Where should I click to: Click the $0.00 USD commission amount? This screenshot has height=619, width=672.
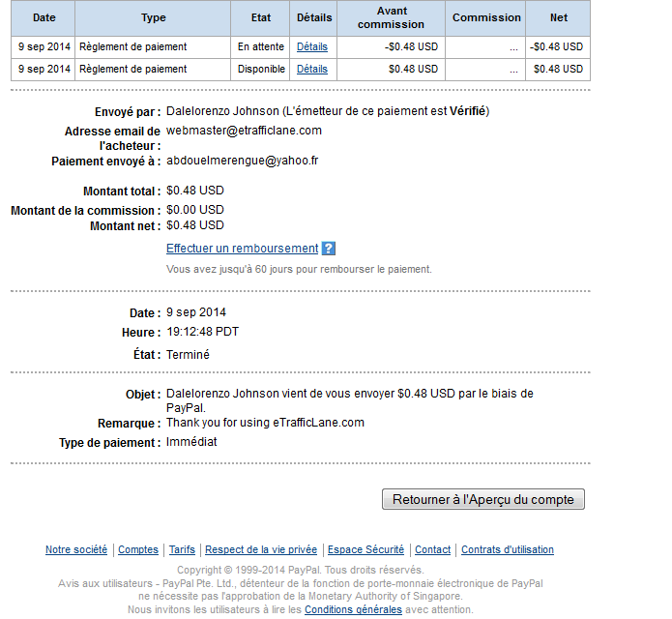coord(195,210)
